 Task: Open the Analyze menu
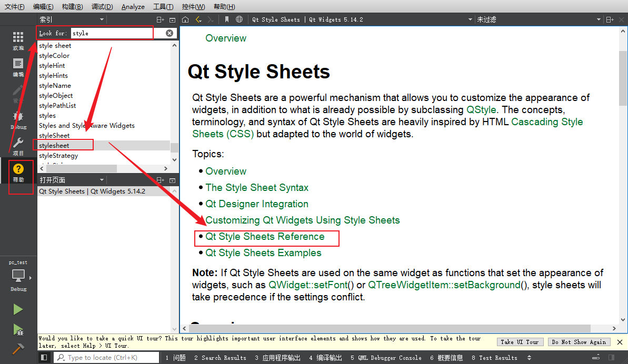tap(133, 6)
